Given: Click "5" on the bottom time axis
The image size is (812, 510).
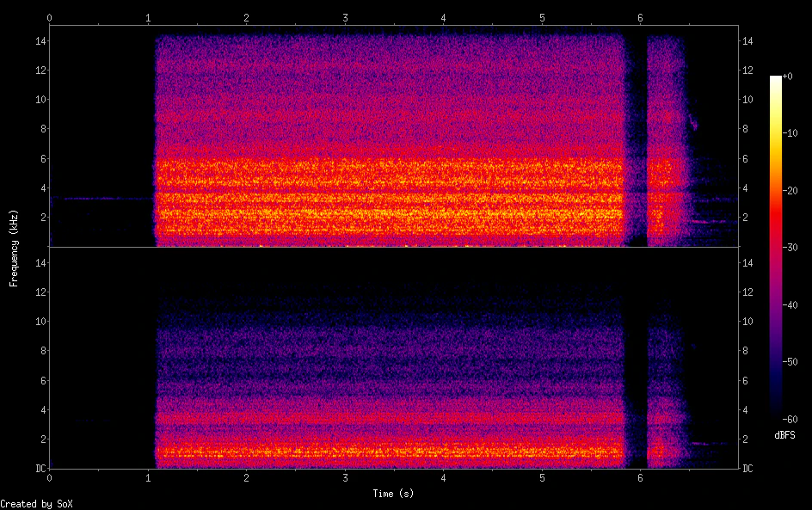Looking at the screenshot, I should click(542, 478).
